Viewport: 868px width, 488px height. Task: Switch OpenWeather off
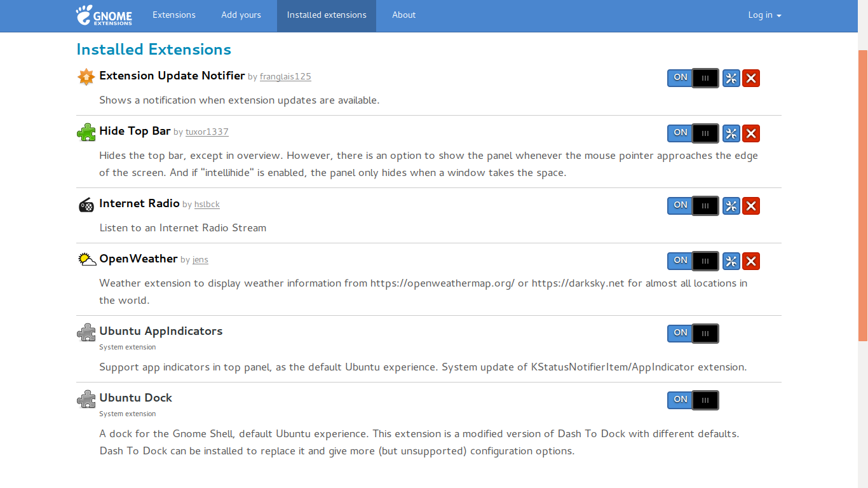693,261
